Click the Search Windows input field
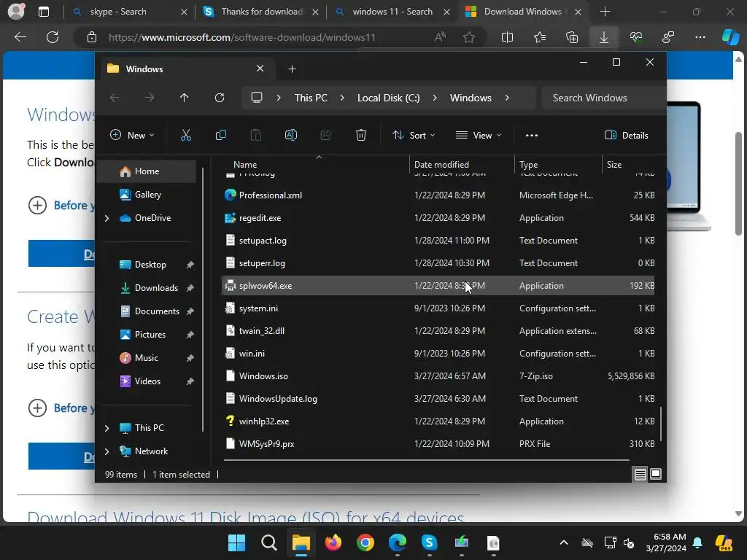Viewport: 747px width, 560px height. [603, 98]
